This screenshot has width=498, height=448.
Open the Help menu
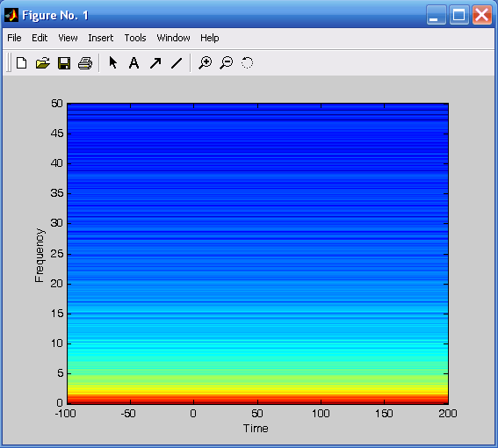pyautogui.click(x=209, y=38)
